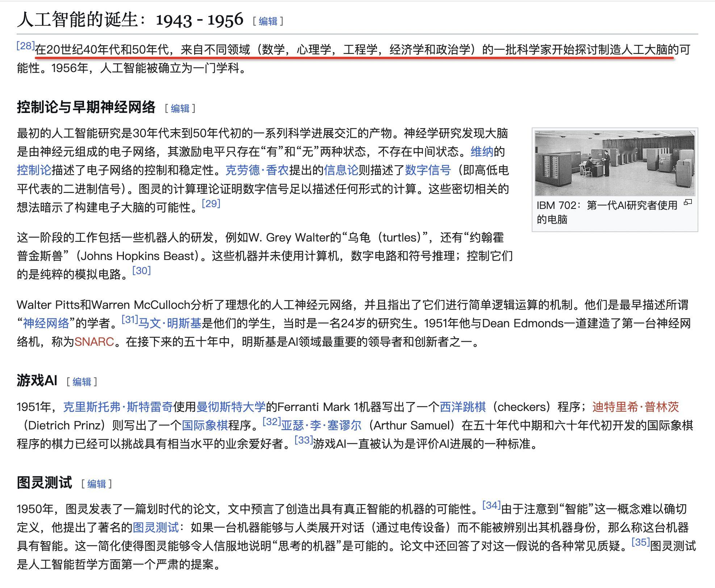This screenshot has width=715, height=588.
Task: Open reference [34]
Action: point(492,505)
